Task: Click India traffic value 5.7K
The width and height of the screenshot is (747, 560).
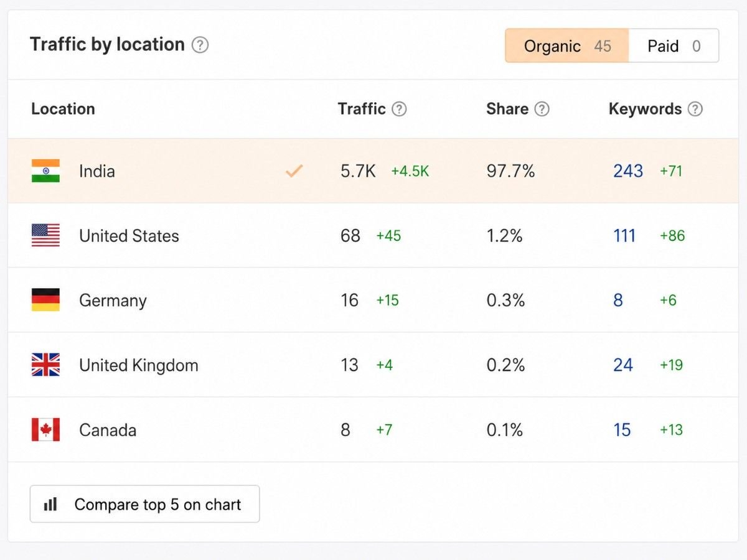Action: click(x=358, y=171)
